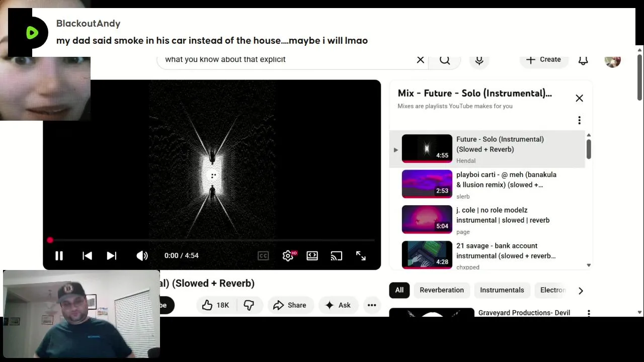
Task: Click the 0:00 / 4:54 time display
Action: tap(182, 256)
